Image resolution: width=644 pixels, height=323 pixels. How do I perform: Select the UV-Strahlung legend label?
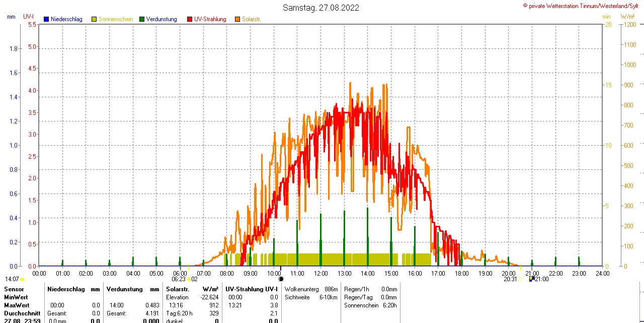tap(210, 19)
